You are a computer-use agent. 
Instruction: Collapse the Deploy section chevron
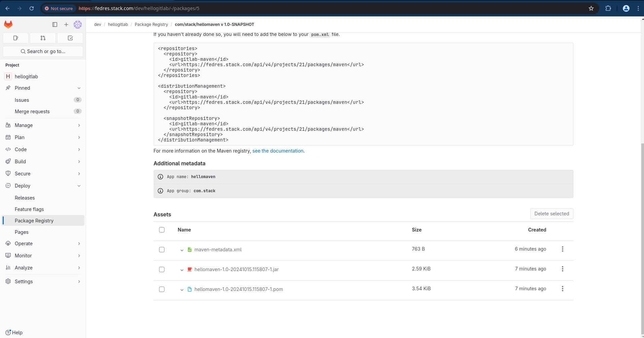pyautogui.click(x=79, y=185)
